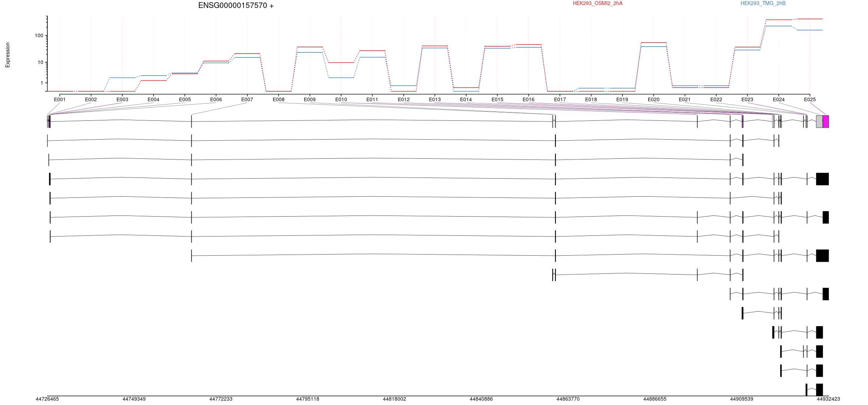
Task: Click the exon label E016
Action: (x=528, y=99)
